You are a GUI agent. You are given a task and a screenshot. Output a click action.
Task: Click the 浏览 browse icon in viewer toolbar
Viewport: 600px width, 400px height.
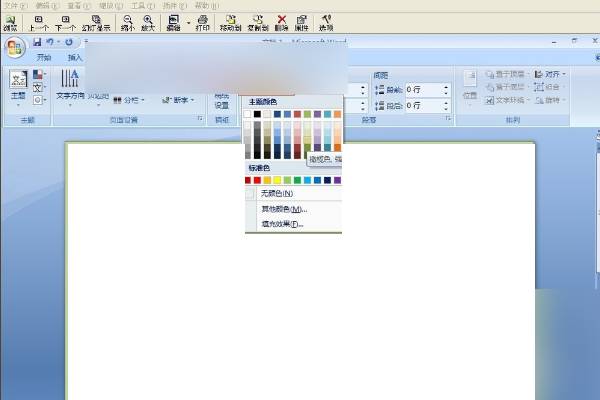10,23
